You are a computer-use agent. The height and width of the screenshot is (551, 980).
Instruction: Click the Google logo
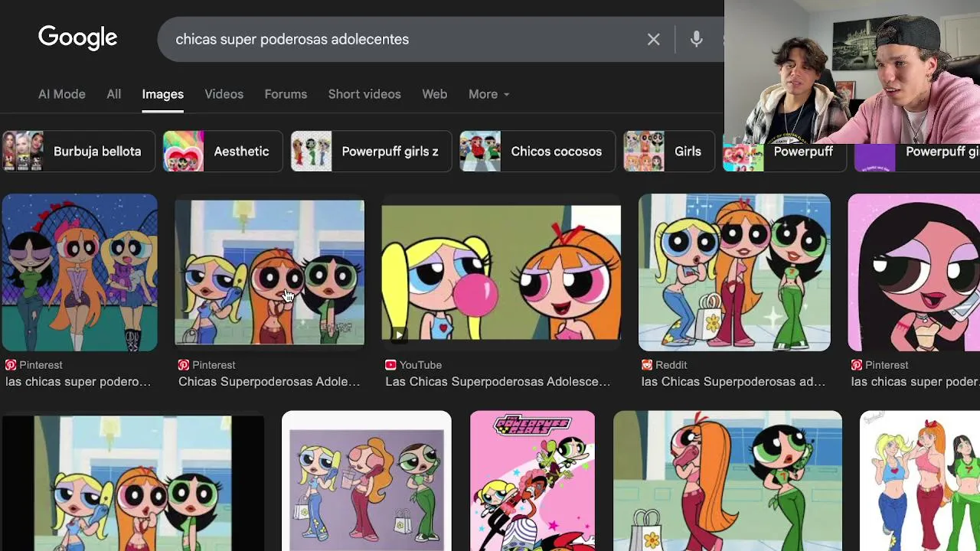pyautogui.click(x=77, y=38)
